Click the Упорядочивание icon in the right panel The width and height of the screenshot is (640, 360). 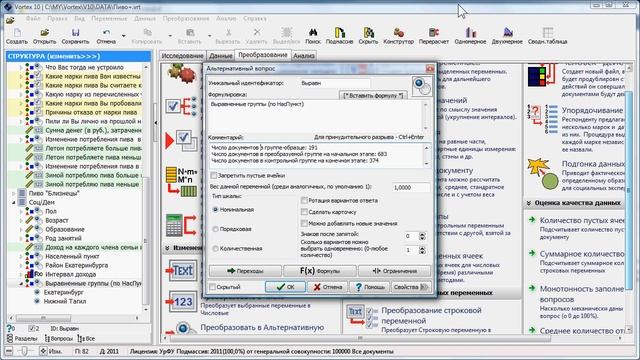pos(543,118)
